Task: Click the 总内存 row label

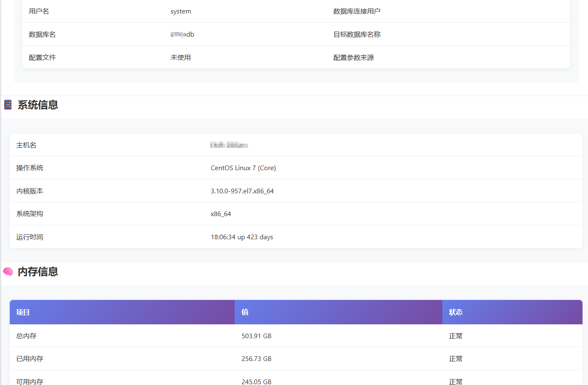Action: tap(26, 336)
